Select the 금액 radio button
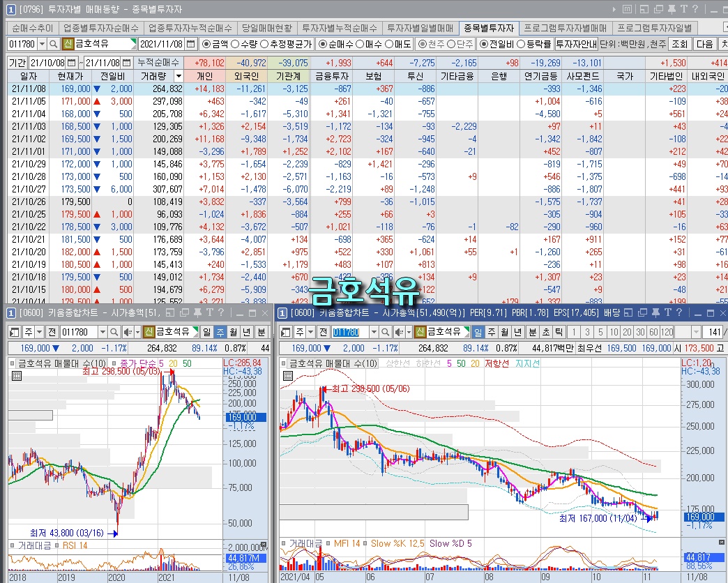The height and width of the screenshot is (583, 728). [206, 44]
